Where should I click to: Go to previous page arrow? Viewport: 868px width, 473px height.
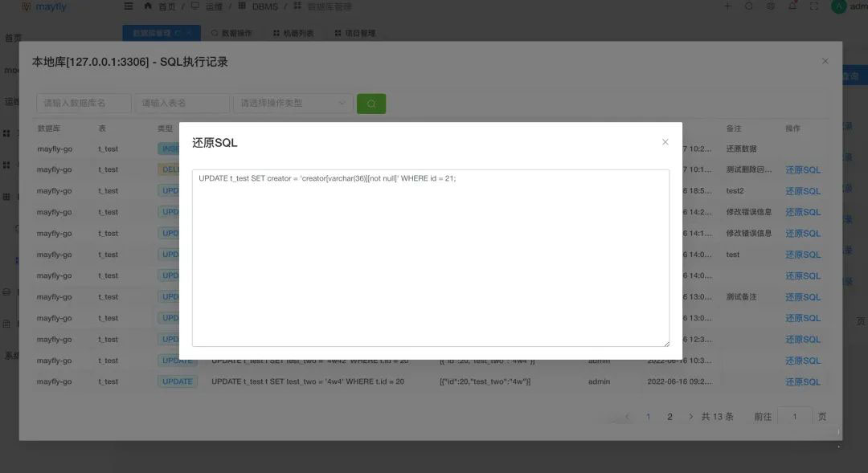[x=627, y=417]
